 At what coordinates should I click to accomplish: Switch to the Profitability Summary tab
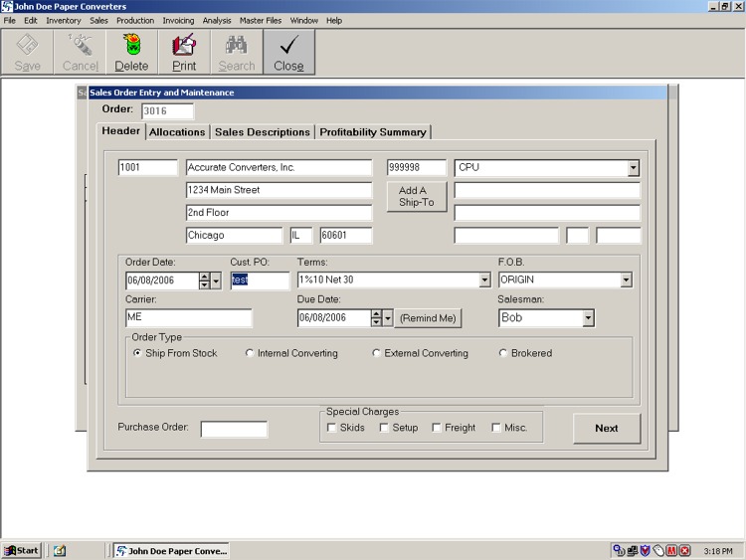point(373,132)
